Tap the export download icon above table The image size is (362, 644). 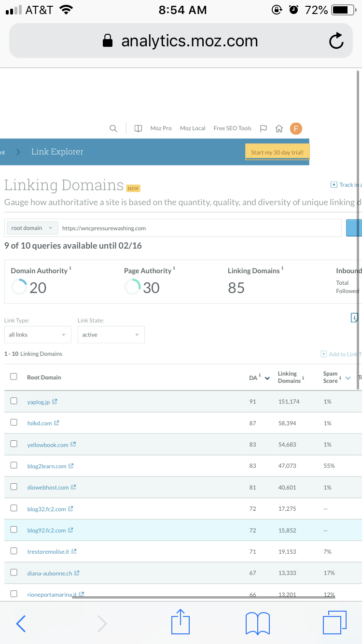(355, 318)
